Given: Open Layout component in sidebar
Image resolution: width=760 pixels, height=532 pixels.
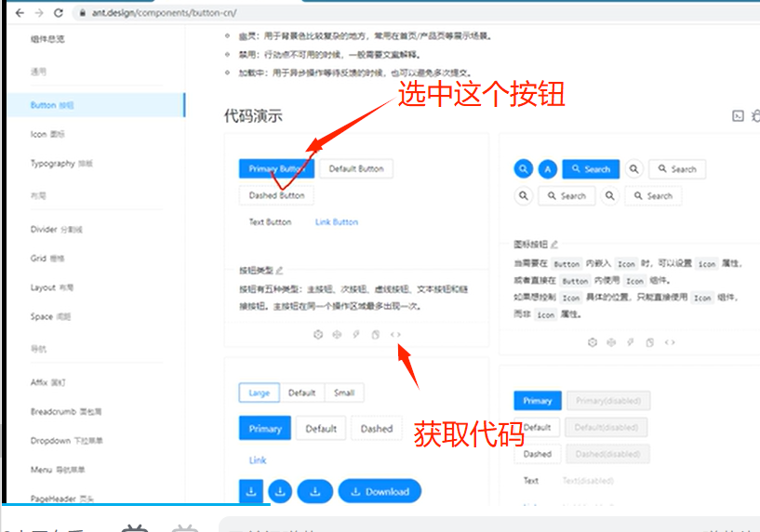Looking at the screenshot, I should point(52,287).
